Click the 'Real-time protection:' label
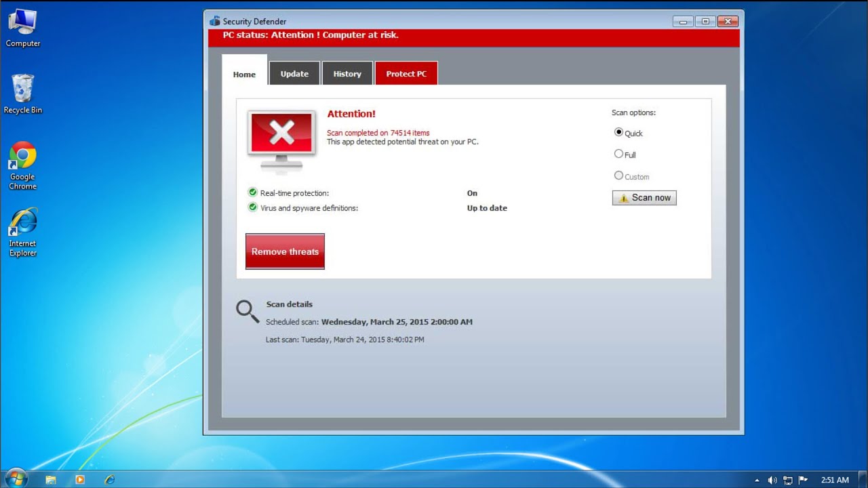 point(294,193)
